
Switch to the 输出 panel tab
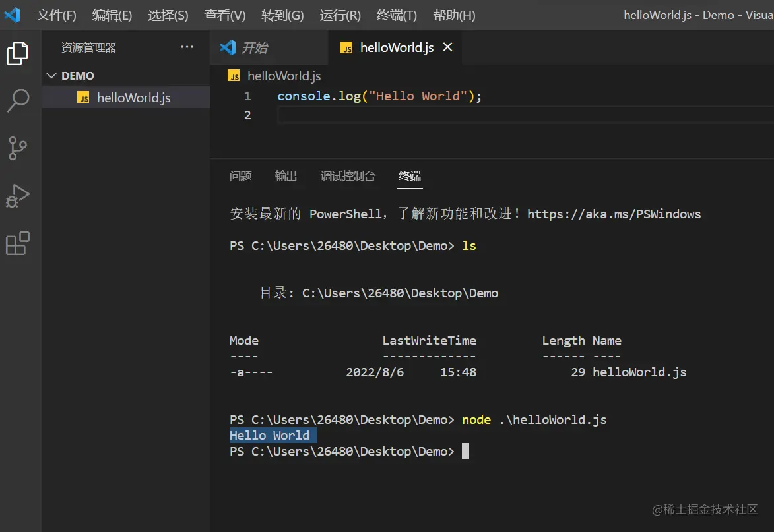pyautogui.click(x=286, y=176)
